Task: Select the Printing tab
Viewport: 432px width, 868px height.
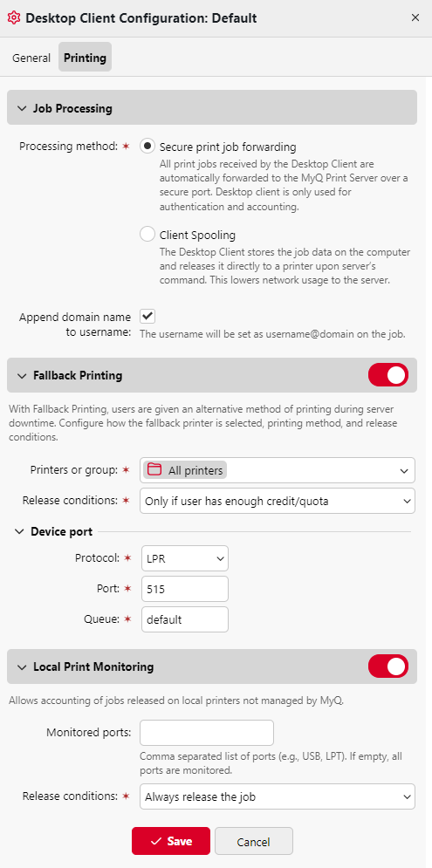Action: coord(86,57)
